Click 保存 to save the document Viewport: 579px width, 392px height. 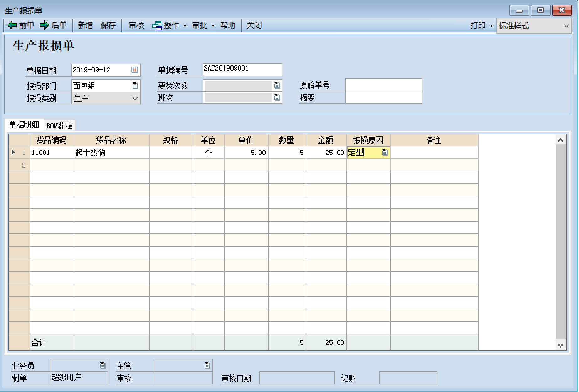click(108, 25)
